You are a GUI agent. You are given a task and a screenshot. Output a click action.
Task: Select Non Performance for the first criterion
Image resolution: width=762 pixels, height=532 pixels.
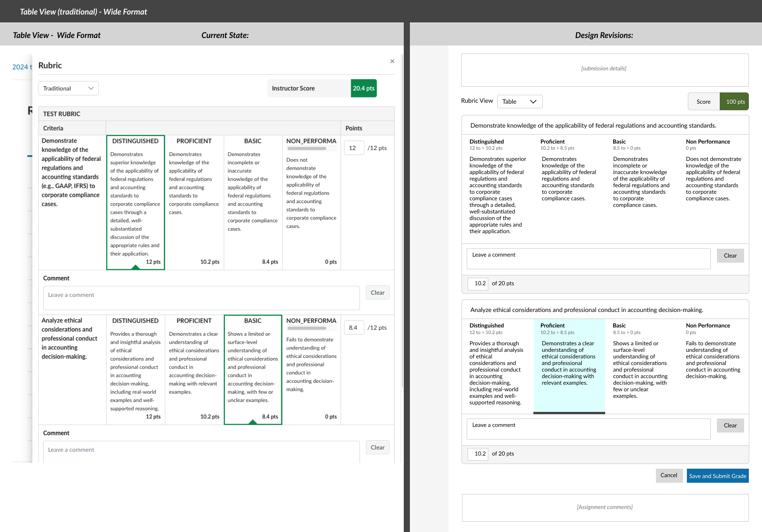tap(713, 183)
